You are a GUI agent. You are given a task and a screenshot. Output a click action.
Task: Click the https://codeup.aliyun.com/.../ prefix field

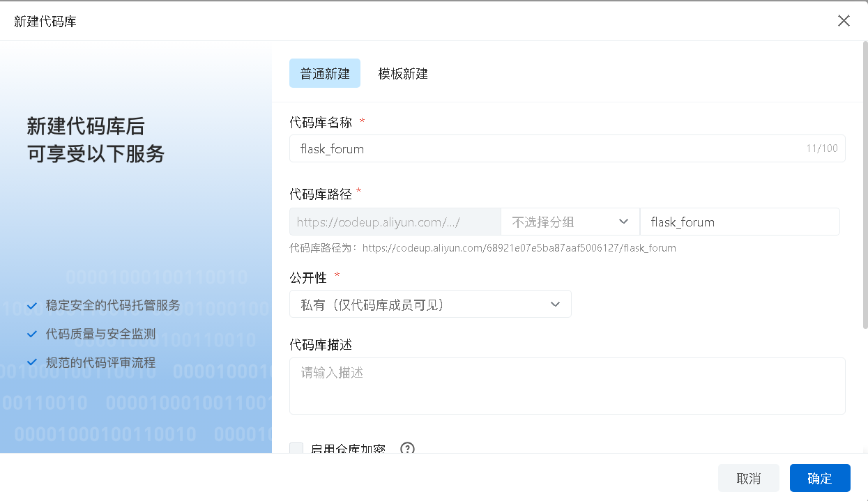click(x=395, y=222)
